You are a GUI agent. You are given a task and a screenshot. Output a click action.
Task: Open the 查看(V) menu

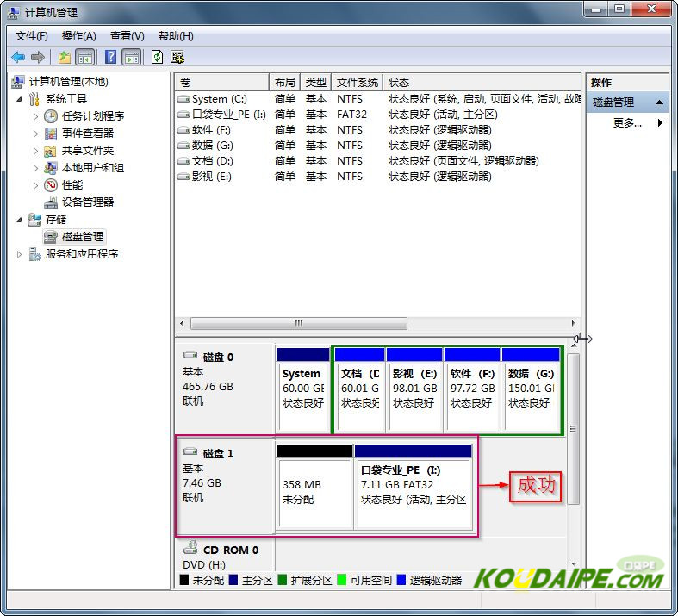127,36
